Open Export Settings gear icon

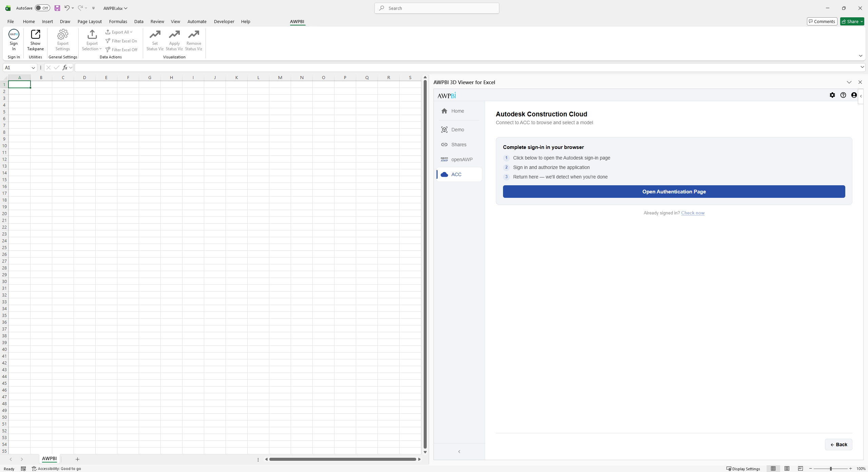[63, 35]
